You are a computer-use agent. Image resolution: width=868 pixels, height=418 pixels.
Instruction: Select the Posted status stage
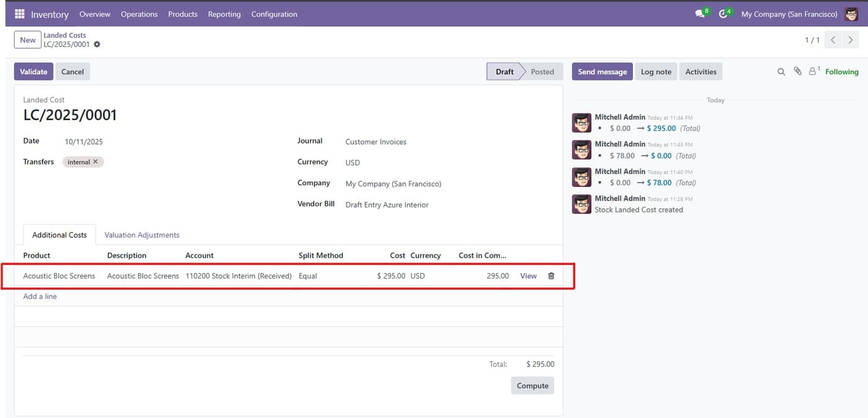[x=542, y=72]
